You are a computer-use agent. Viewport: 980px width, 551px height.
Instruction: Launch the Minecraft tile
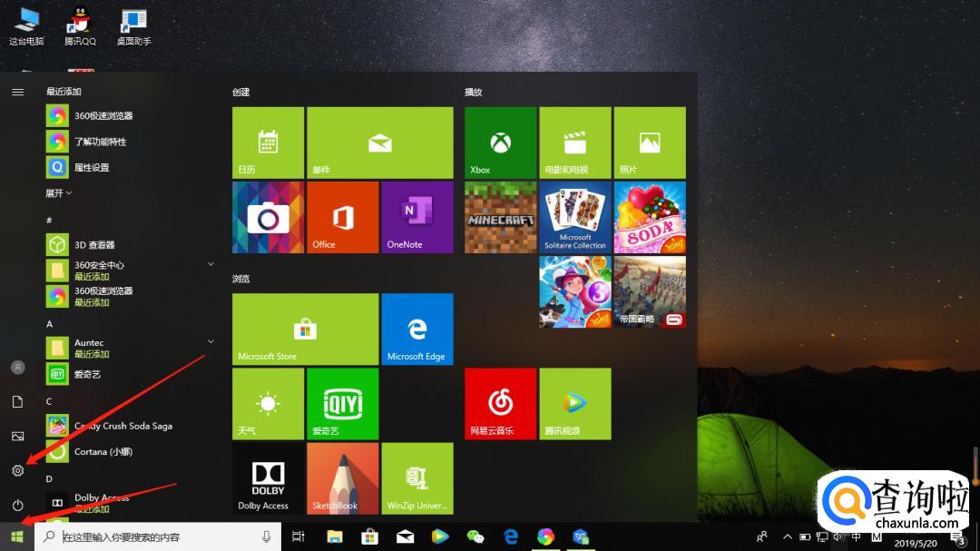[x=501, y=218]
